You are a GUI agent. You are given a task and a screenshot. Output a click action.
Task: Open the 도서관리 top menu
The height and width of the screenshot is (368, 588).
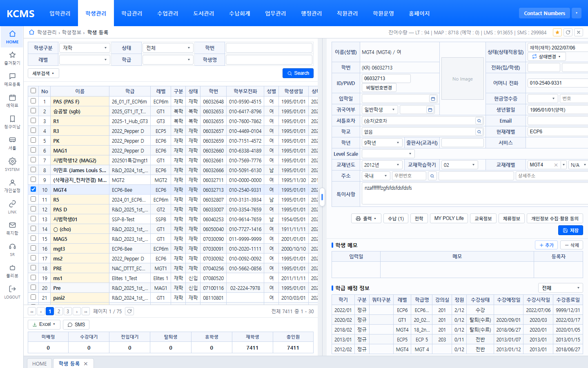(204, 13)
